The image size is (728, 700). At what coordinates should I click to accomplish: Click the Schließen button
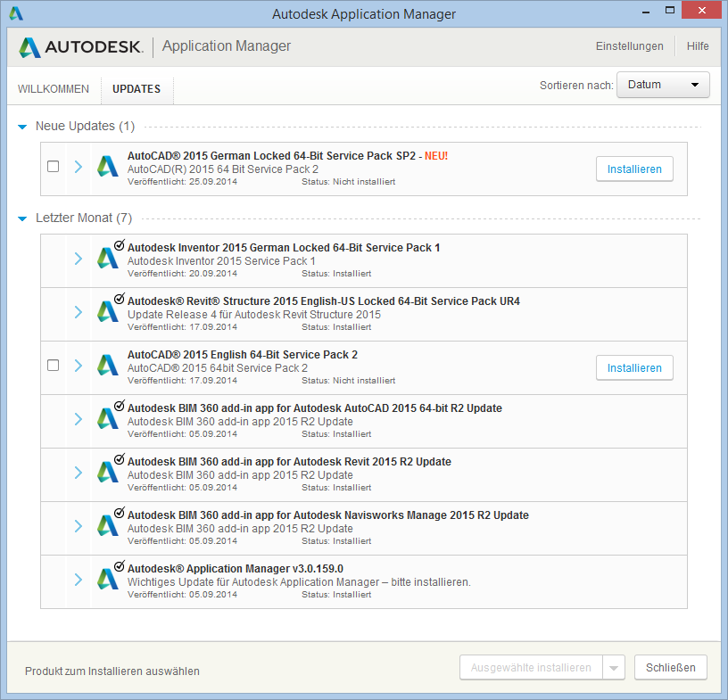pyautogui.click(x=671, y=668)
